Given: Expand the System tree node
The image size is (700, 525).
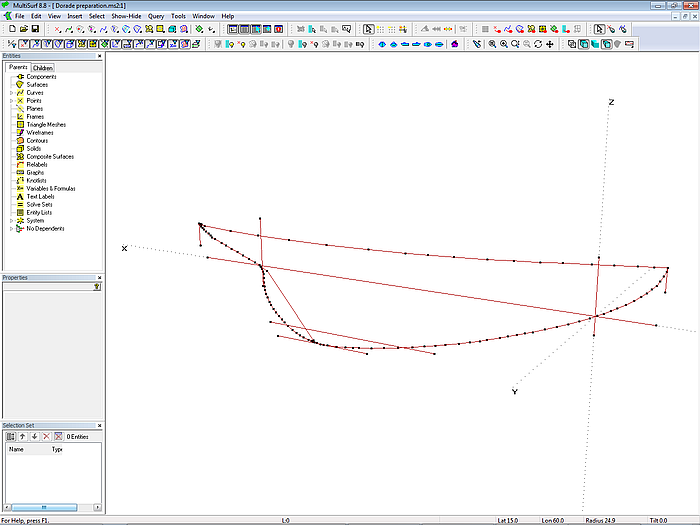Looking at the screenshot, I should 11,221.
